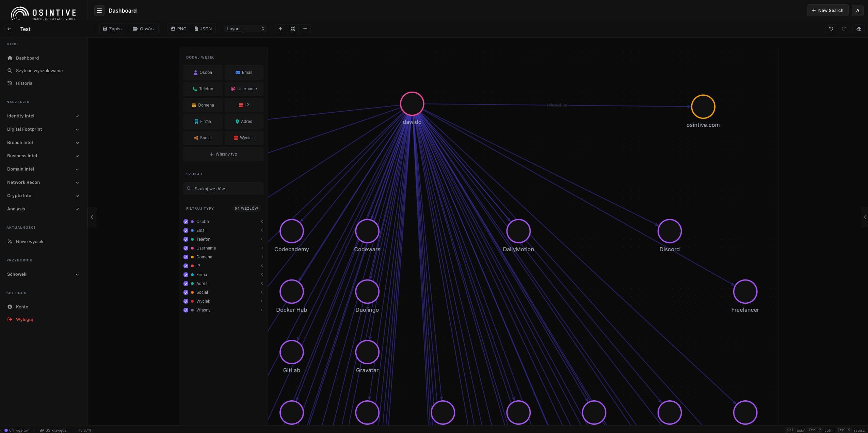The height and width of the screenshot is (433, 868).
Task: Select the Codewars node
Action: click(x=367, y=231)
